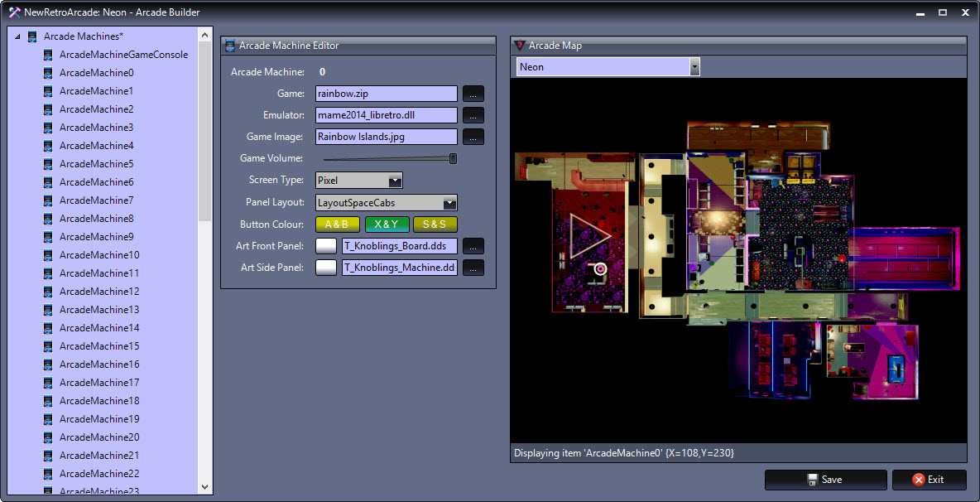Select ArcadeMachine8 in the tree
This screenshot has width=980, height=502.
coord(96,219)
